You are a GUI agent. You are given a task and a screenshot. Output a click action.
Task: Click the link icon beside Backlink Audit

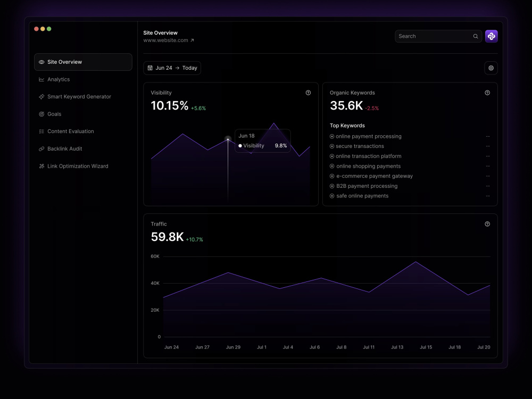coord(41,148)
